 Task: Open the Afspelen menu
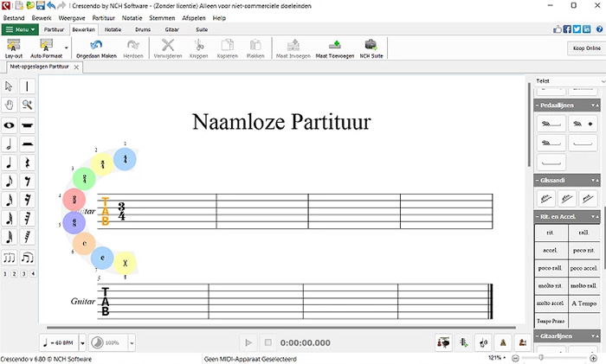click(194, 18)
